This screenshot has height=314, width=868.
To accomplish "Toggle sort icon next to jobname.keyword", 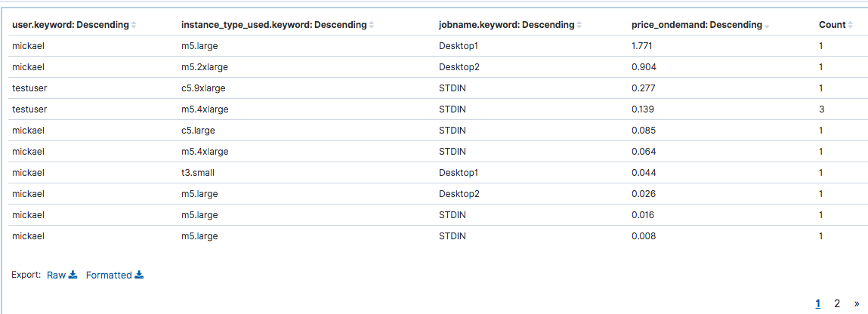I will (579, 25).
